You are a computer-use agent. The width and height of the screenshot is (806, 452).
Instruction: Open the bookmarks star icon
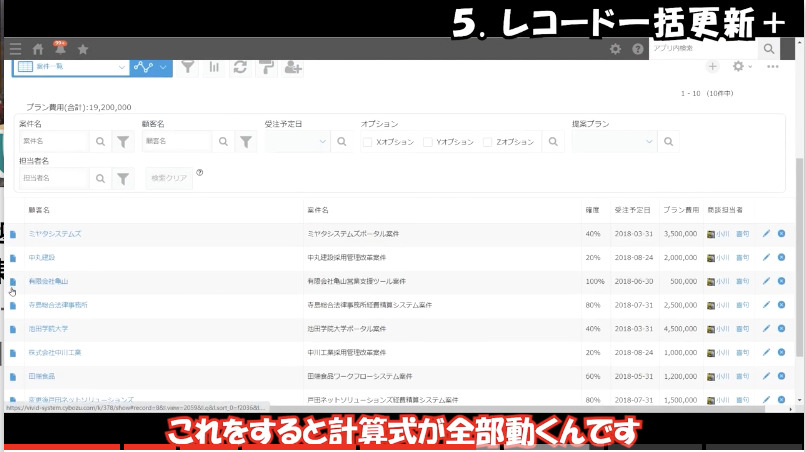(x=83, y=48)
